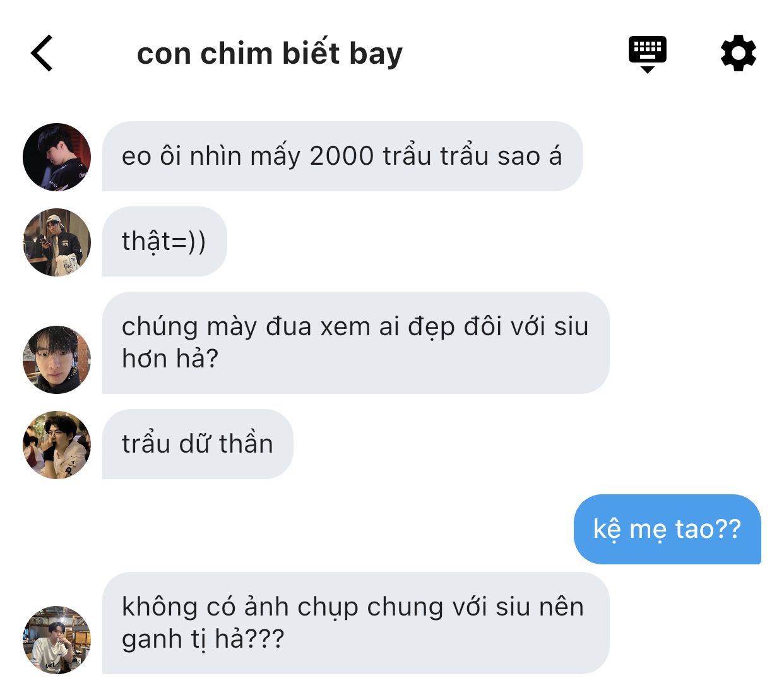Open chat settings via the gear icon
The image size is (784, 678).
point(738,54)
